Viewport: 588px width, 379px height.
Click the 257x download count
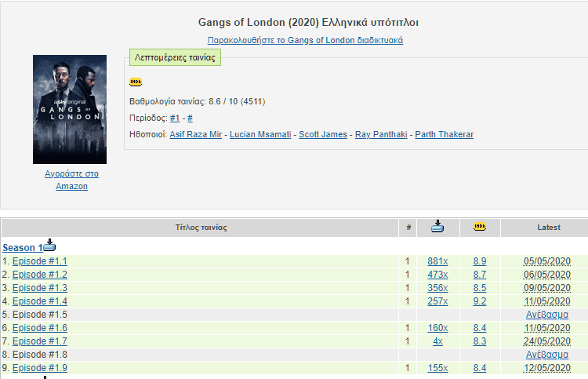(x=437, y=301)
